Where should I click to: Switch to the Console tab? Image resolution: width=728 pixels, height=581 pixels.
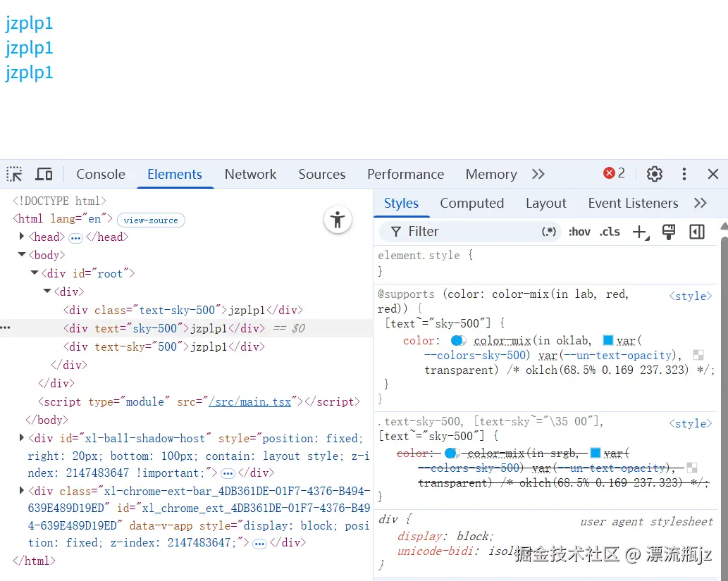[101, 174]
